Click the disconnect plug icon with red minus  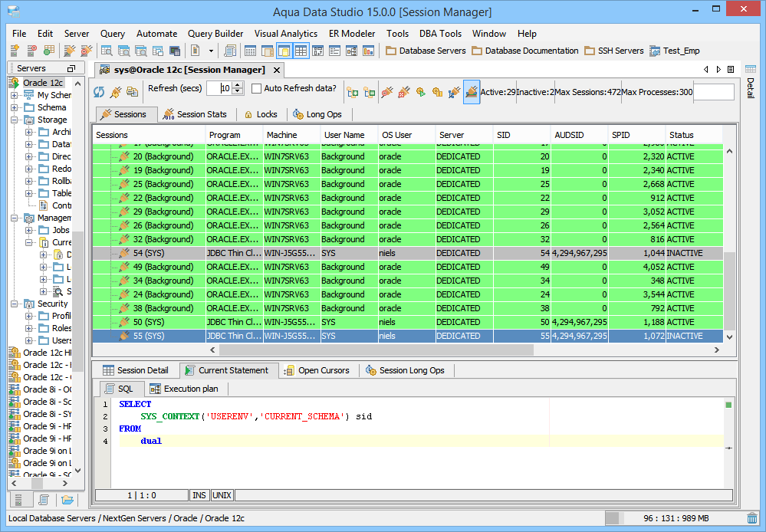87,51
